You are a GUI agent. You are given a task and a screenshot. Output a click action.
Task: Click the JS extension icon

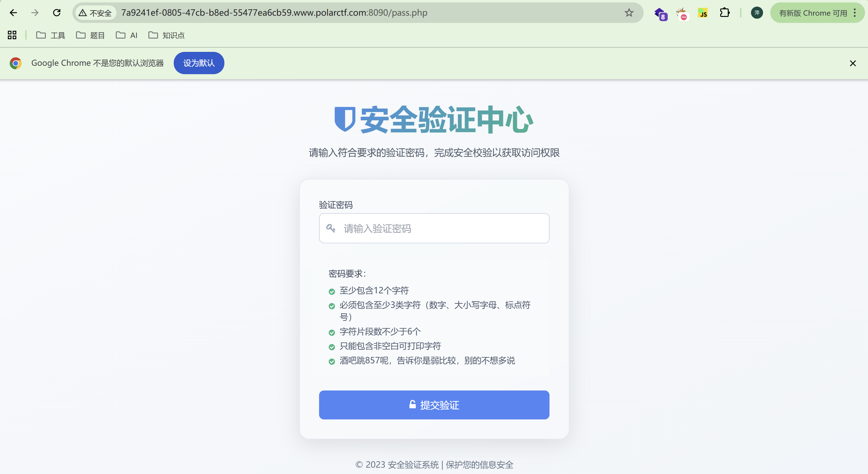tap(702, 13)
